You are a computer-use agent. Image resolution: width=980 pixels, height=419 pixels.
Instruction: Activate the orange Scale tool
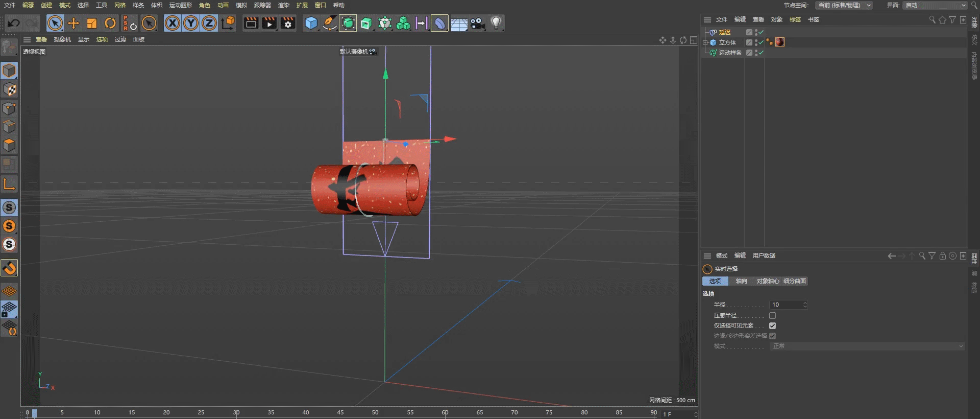(x=92, y=23)
